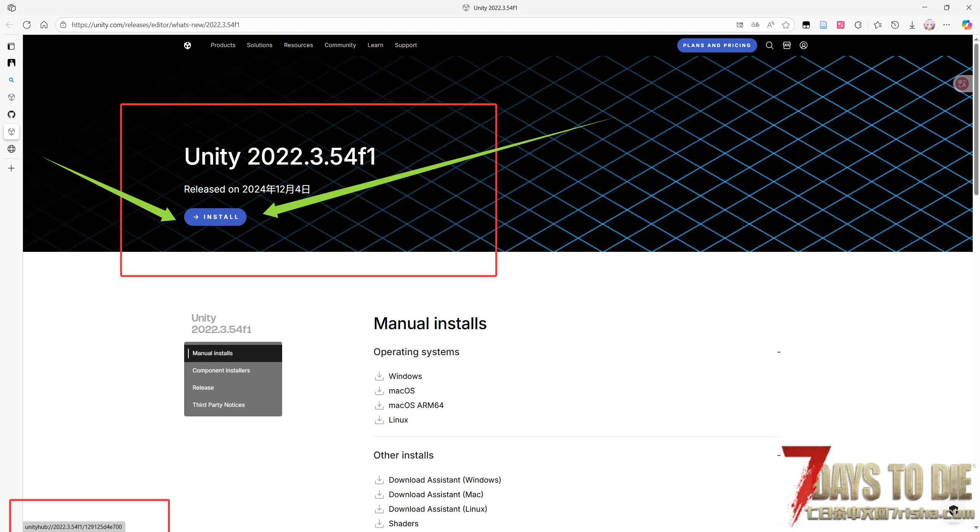Click the blue Install button
The width and height of the screenshot is (980, 532).
click(x=215, y=217)
